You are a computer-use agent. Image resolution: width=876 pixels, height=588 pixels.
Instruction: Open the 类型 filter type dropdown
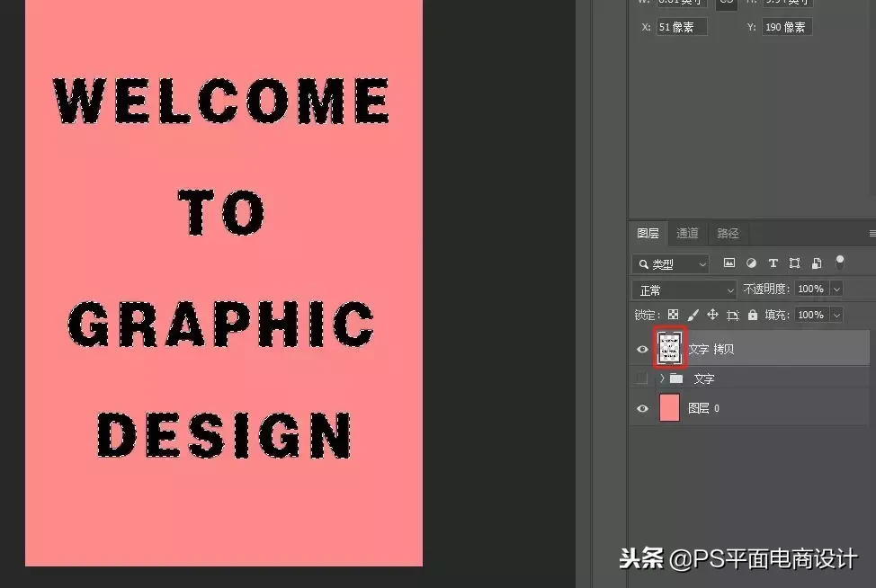pyautogui.click(x=671, y=263)
